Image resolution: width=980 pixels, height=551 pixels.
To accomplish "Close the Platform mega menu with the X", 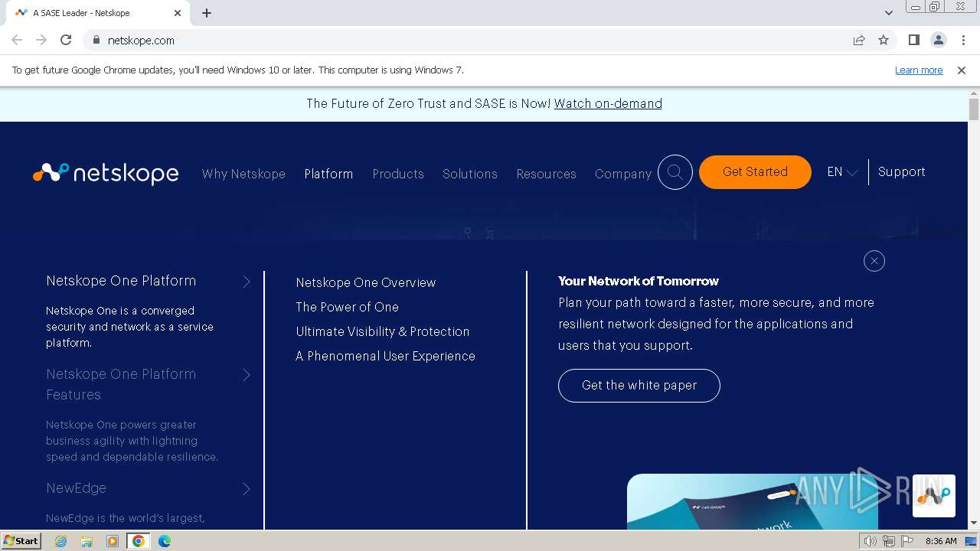I will [874, 261].
